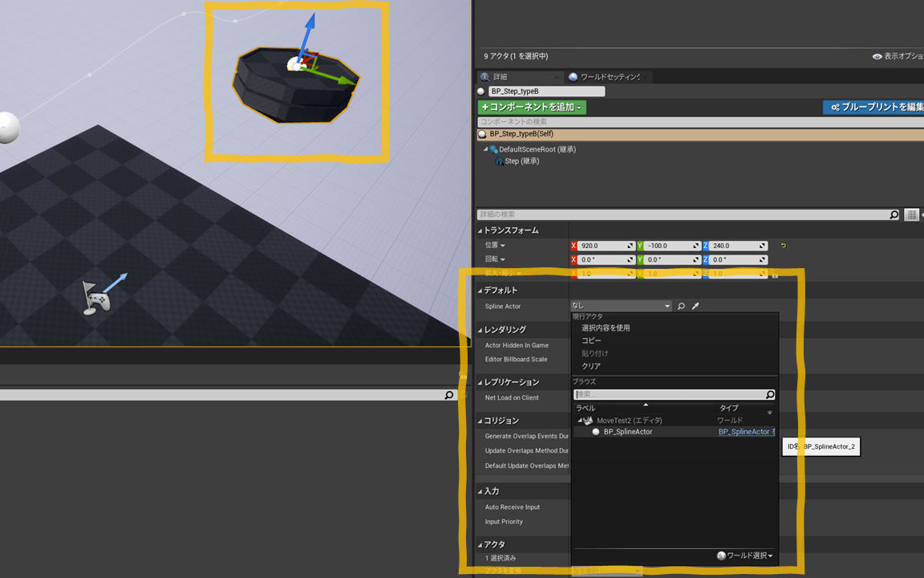The width and height of the screenshot is (924, 578).
Task: Click the 詳細の検索 search field
Action: 688,214
